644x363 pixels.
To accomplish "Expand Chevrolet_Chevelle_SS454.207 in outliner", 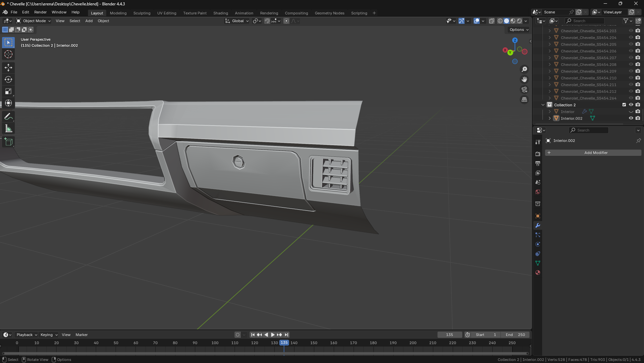I will tap(550, 58).
